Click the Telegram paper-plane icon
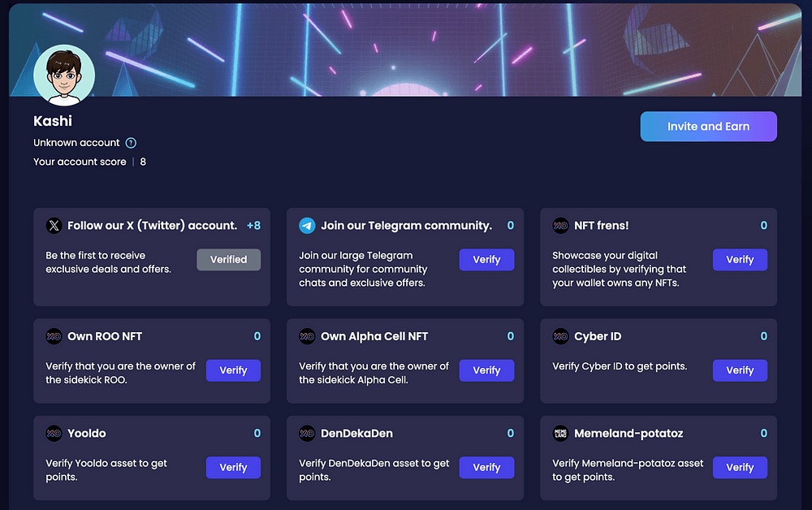Viewport: 812px width, 510px height. pyautogui.click(x=307, y=226)
